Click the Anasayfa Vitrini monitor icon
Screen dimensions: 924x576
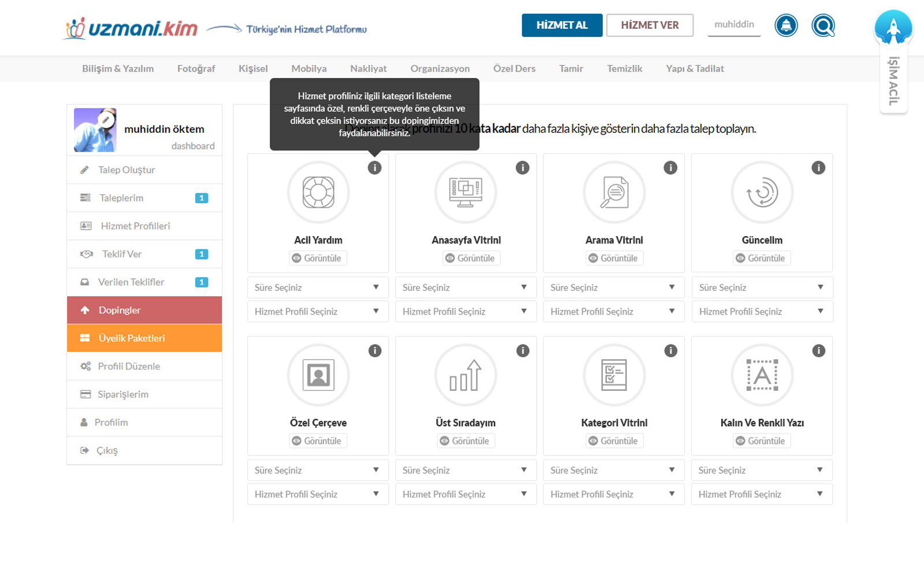coord(465,192)
